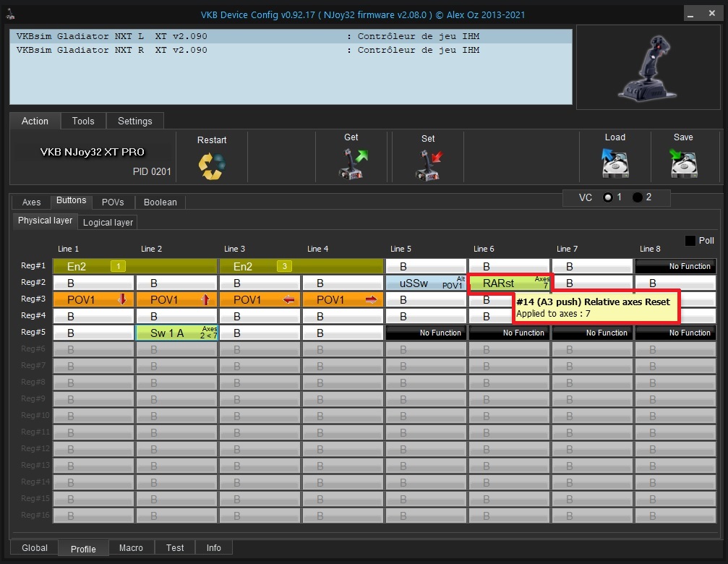Screen dimensions: 728x564
Task: Click Reg#2 Line 3 B cell
Action: coord(260,283)
